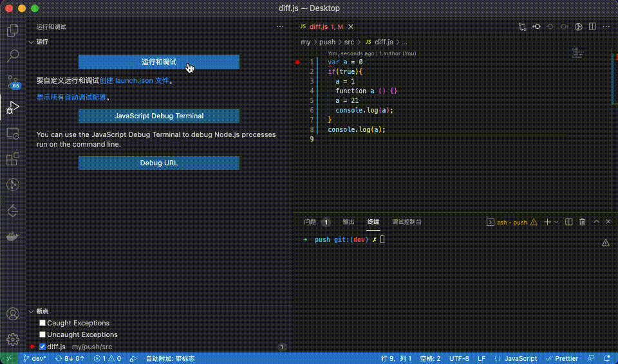Click 'push' in the breadcrumb path
The height and width of the screenshot is (364, 618).
pyautogui.click(x=327, y=42)
